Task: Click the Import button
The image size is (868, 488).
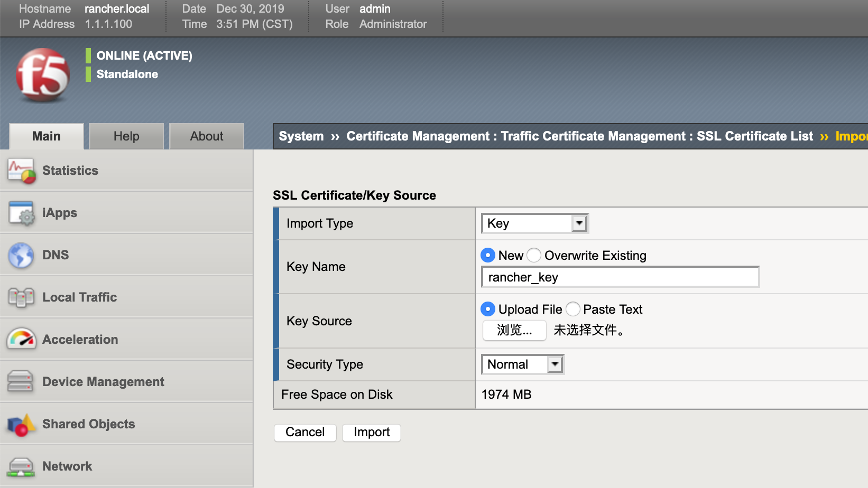Action: 372,432
